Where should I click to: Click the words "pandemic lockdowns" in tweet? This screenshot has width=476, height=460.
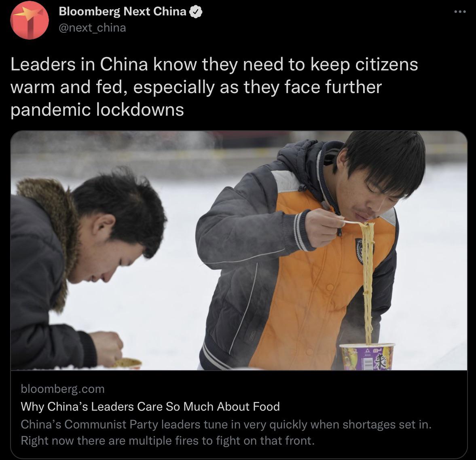click(97, 109)
